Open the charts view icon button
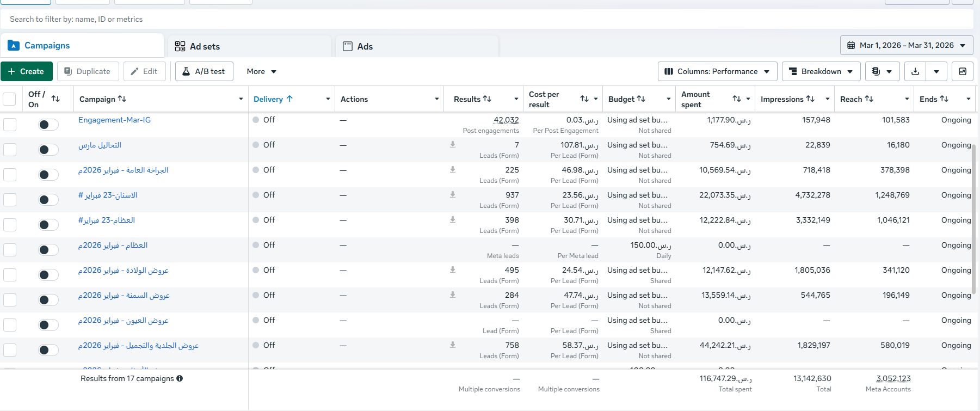Screen dimensions: 980x411 963,71
